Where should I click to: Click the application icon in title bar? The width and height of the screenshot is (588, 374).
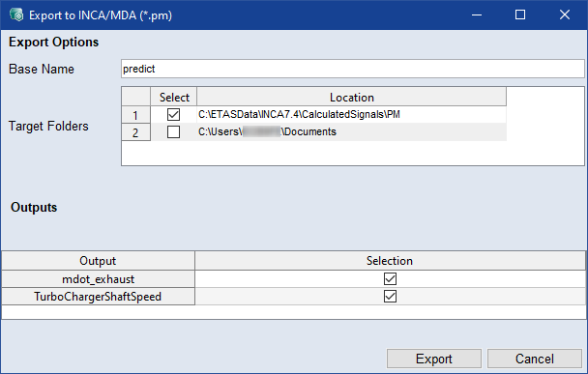pyautogui.click(x=16, y=15)
